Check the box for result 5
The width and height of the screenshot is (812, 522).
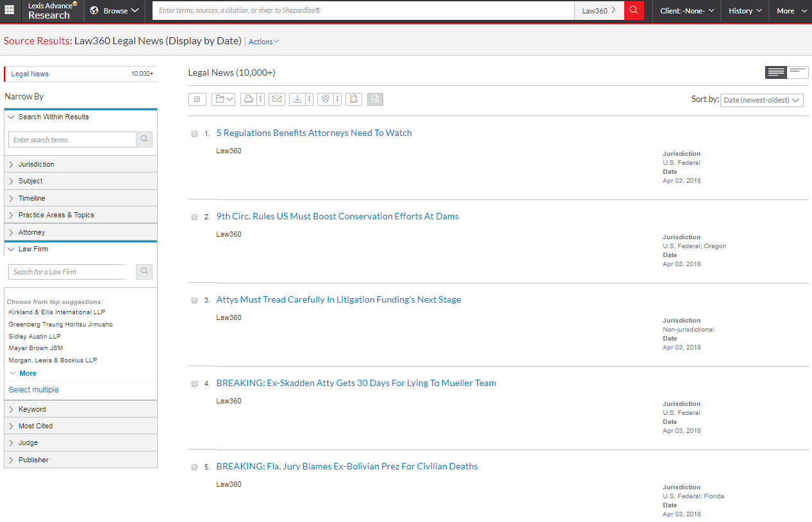(x=194, y=467)
